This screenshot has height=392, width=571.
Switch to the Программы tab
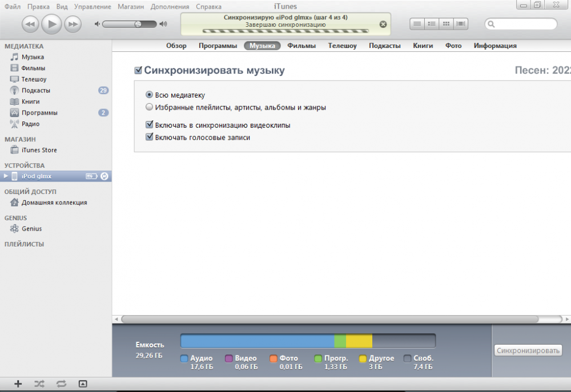click(218, 46)
